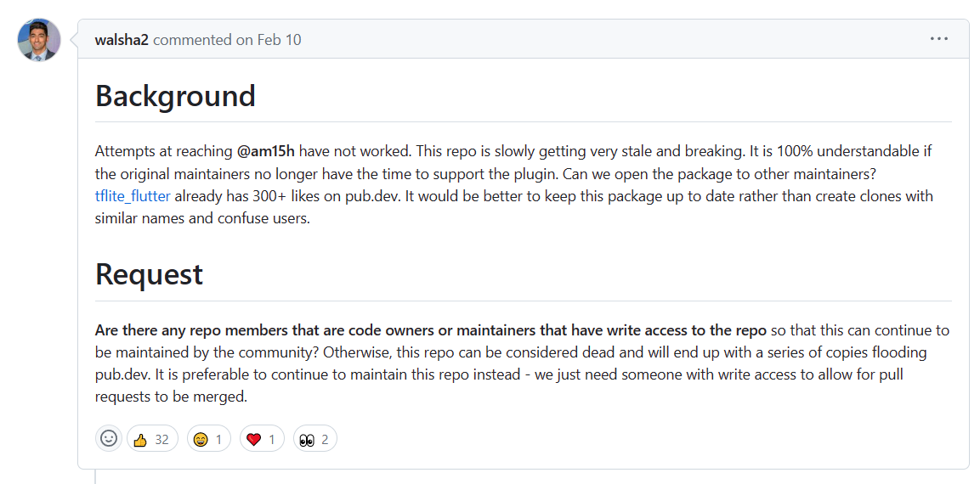Click the 'similar names and confuse users.' line

point(202,218)
